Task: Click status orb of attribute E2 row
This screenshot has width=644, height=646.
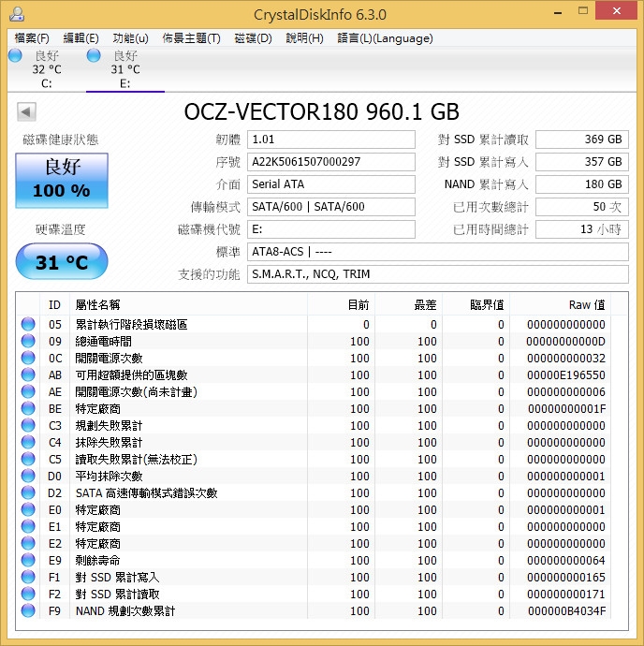Action: coord(28,543)
